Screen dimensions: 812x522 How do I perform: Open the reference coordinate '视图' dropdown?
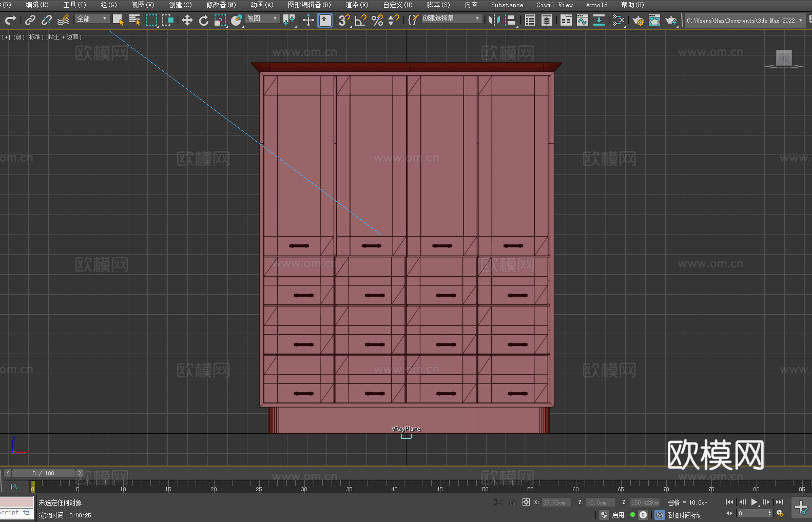point(262,18)
